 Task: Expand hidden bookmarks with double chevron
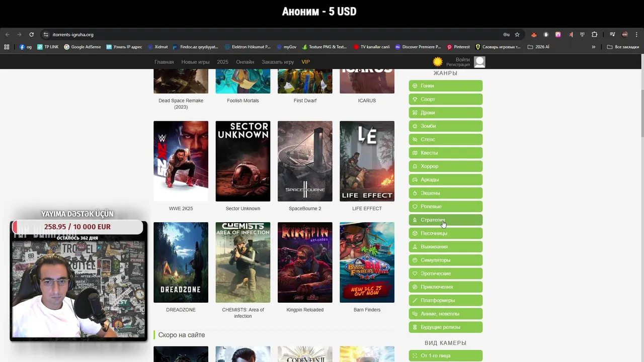[594, 47]
